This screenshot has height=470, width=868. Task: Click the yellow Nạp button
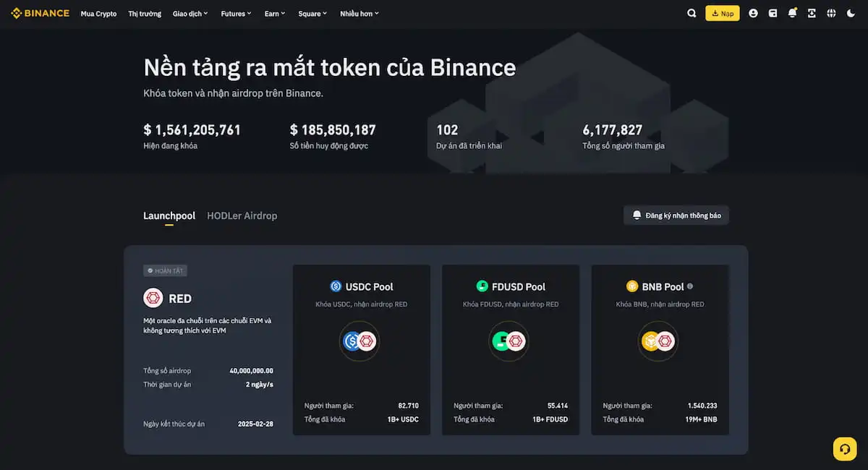(722, 13)
